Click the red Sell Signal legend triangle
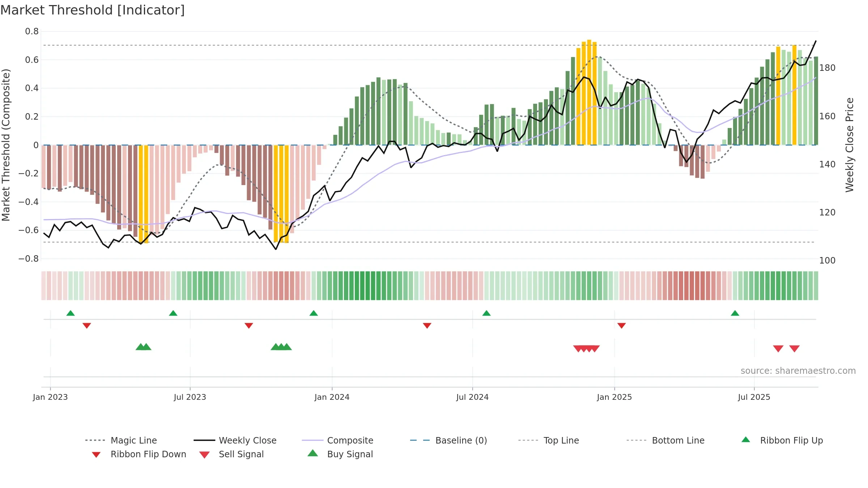 204,455
